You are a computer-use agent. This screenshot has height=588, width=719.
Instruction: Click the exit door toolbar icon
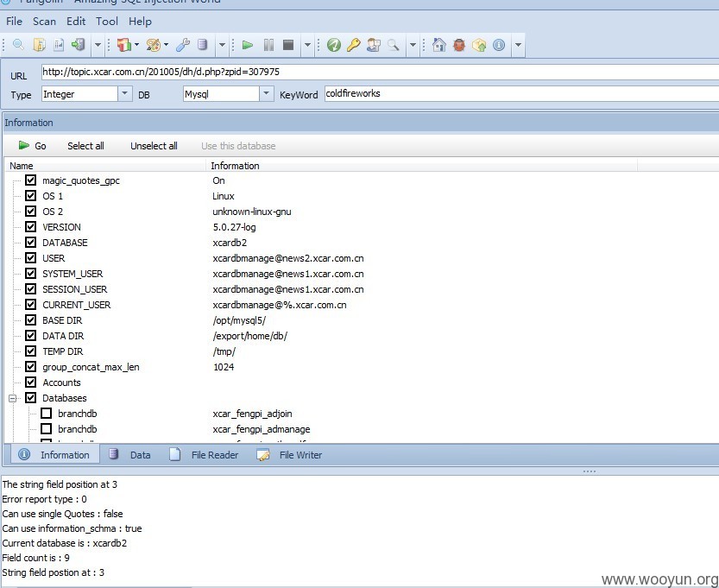[x=79, y=45]
